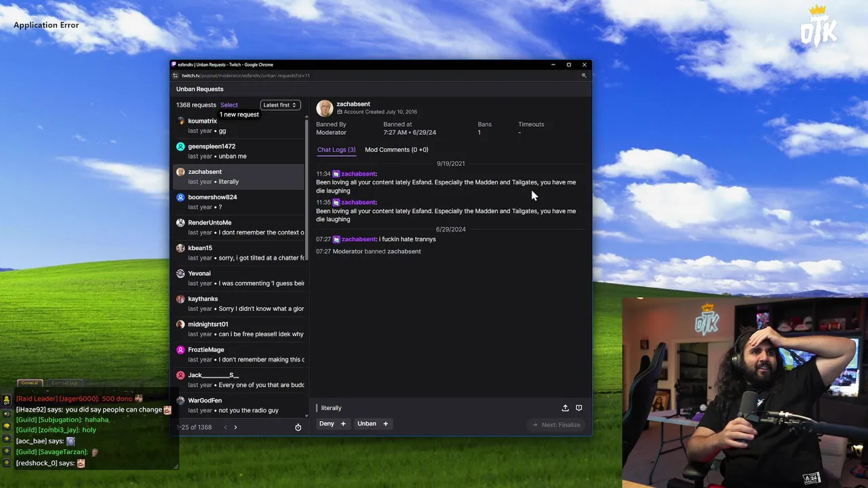Click the share/upload icon beside the request message
Screen dimensions: 868x488
[x=565, y=408]
